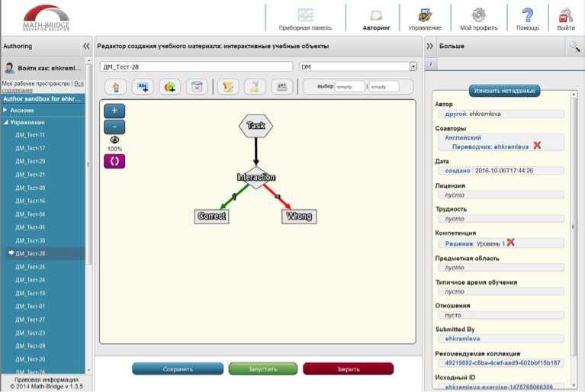Open ДМ_Тест-24 in the tree
The height and width of the screenshot is (392, 585).
point(31,280)
